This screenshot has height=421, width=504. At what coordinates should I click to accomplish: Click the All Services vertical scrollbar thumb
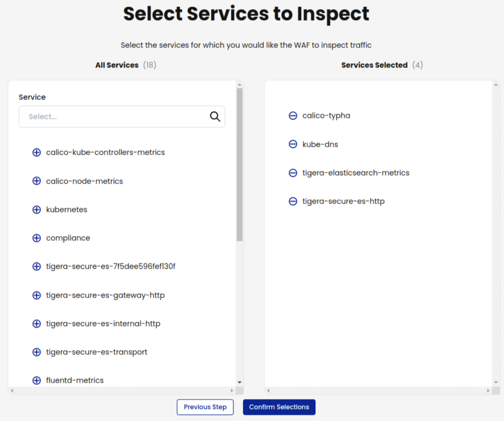point(240,165)
